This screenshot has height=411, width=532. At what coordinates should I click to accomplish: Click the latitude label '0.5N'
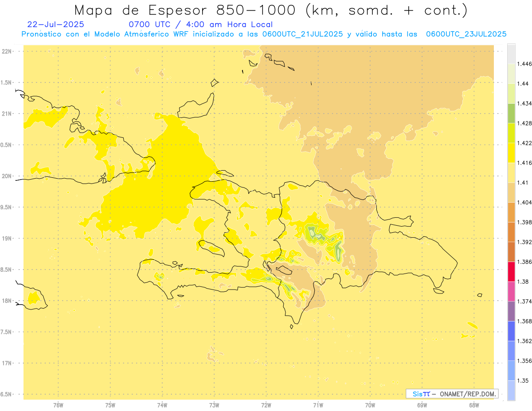click(6, 145)
